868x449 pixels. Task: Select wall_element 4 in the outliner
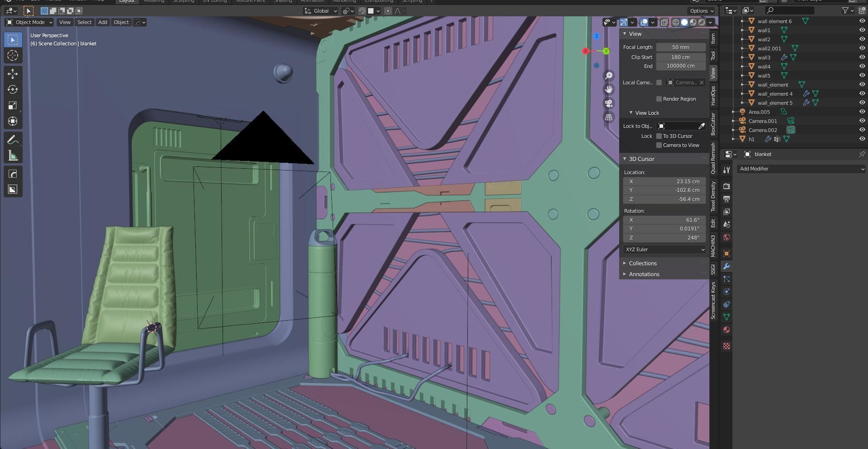(775, 94)
